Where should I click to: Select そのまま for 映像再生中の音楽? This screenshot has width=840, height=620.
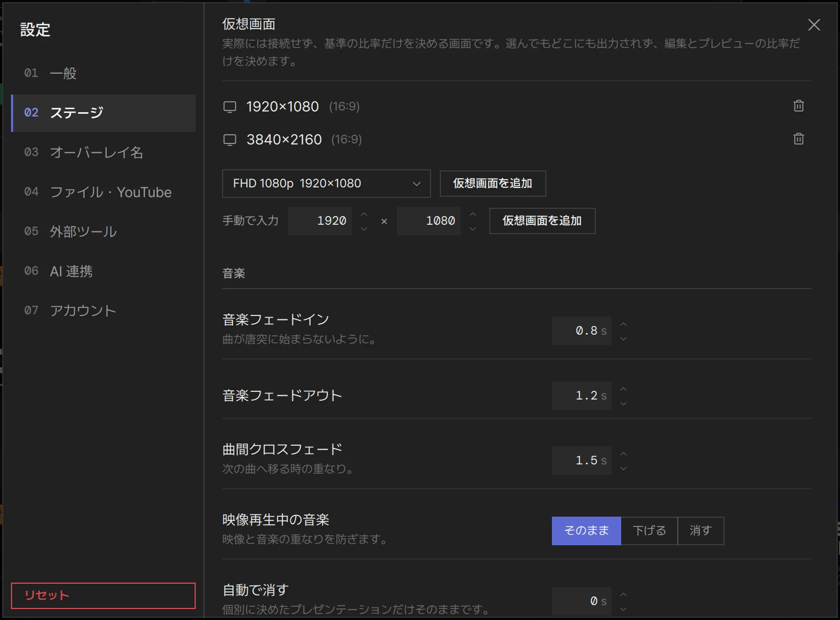(587, 531)
